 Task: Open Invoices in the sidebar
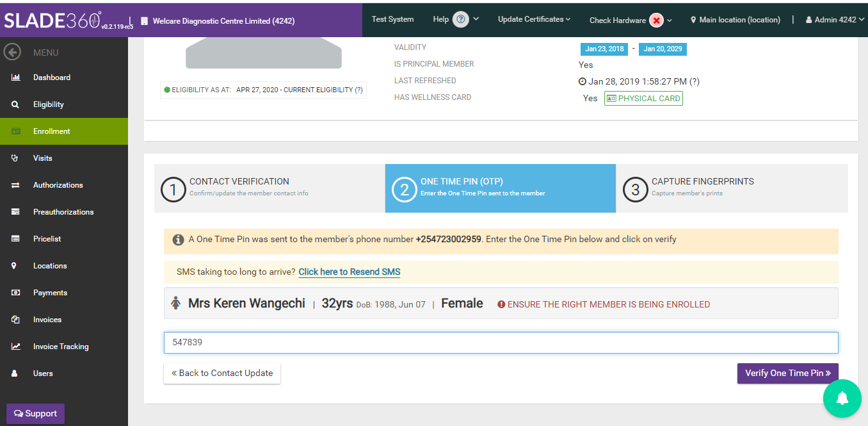click(64, 320)
